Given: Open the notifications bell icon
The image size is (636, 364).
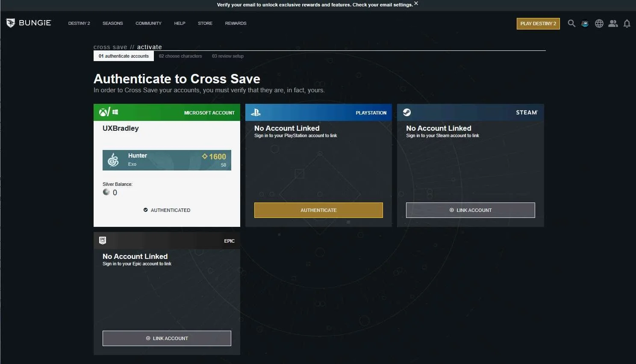Looking at the screenshot, I should click(x=627, y=23).
